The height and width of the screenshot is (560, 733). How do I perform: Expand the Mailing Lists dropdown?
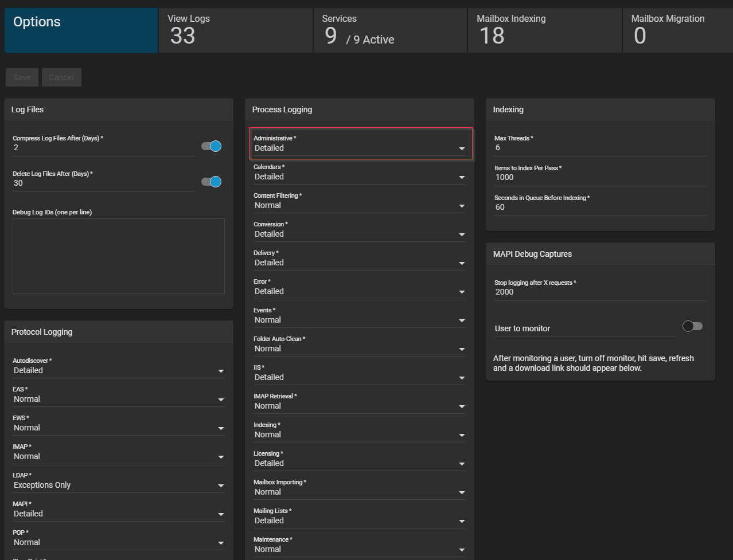(x=360, y=521)
